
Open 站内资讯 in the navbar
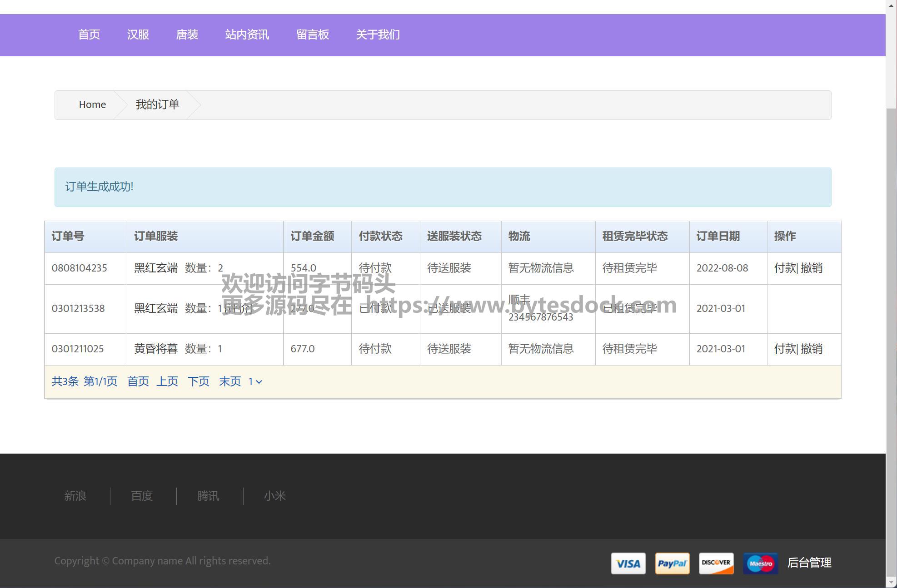click(x=247, y=35)
